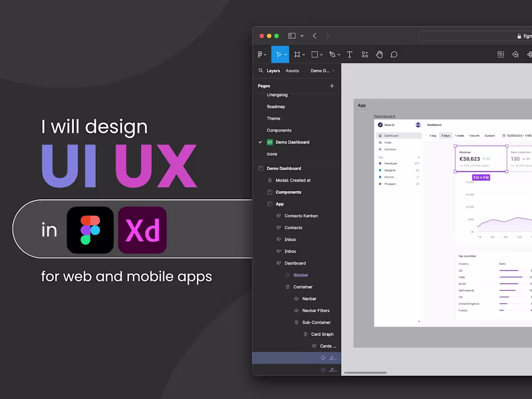This screenshot has width=532, height=399.
Task: Click the App section label on canvas
Action: tap(362, 105)
